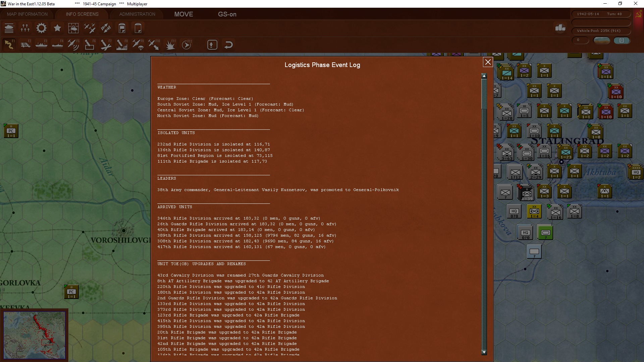Click the '8th AT Artillery Brigade' upgrade line
Viewport: 644px width, 362px height.
click(243, 281)
